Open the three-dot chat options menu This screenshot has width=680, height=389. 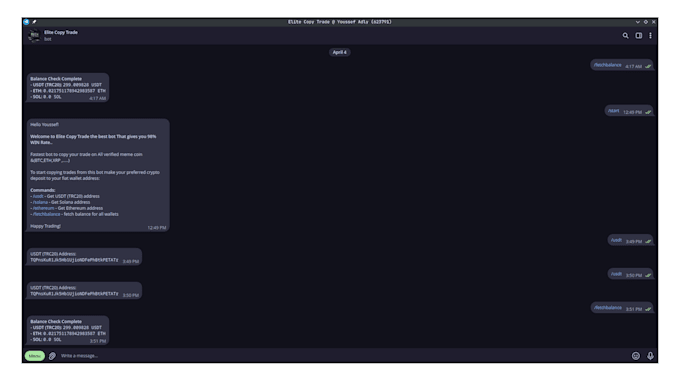click(650, 36)
